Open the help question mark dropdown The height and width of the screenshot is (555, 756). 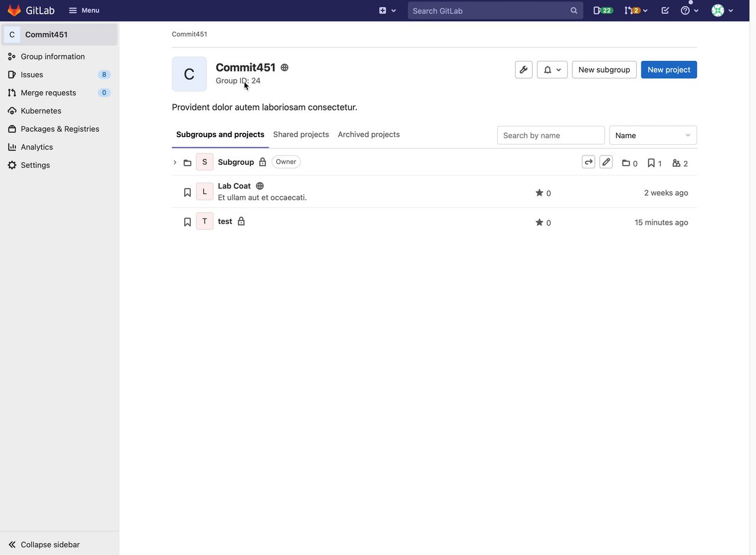(x=689, y=11)
